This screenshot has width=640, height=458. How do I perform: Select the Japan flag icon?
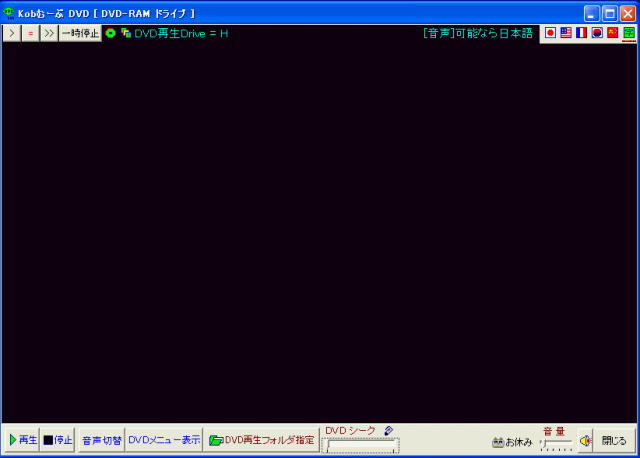click(550, 33)
